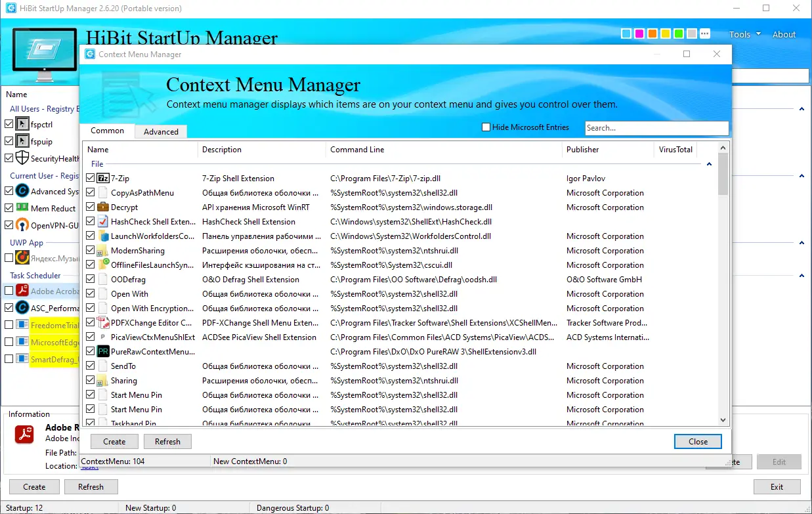Select the Open With Encryption row
This screenshot has width=812, height=514.
click(x=399, y=309)
